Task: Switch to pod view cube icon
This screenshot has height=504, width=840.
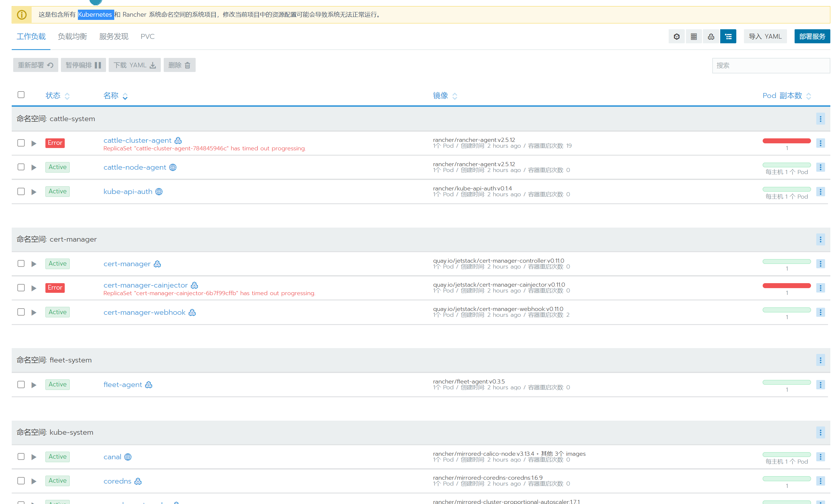Action: click(676, 36)
